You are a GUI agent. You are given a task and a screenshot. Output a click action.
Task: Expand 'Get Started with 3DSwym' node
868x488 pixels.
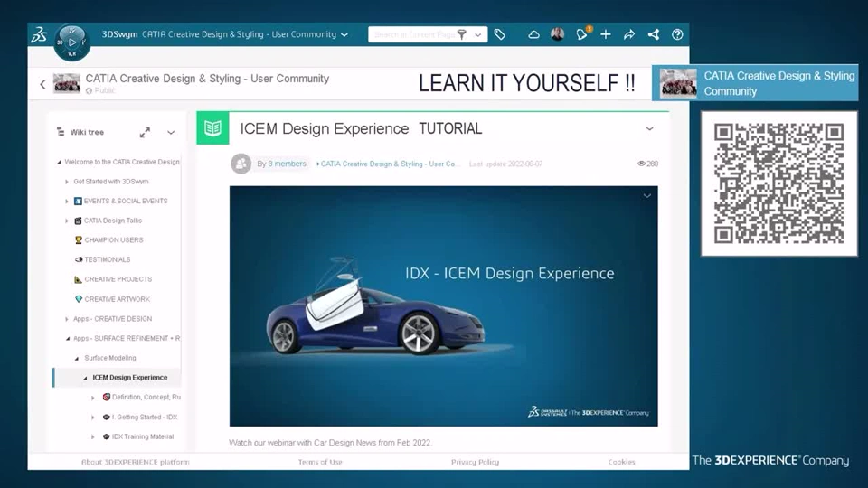point(67,182)
